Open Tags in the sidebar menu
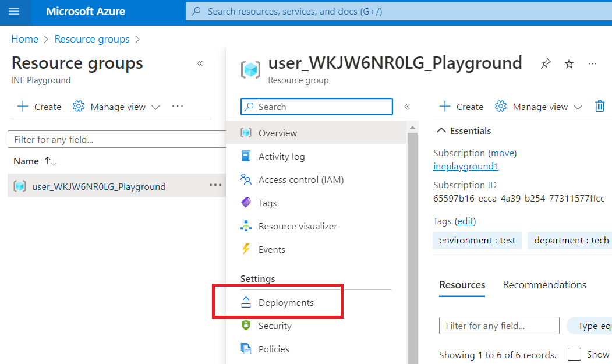 pyautogui.click(x=267, y=203)
